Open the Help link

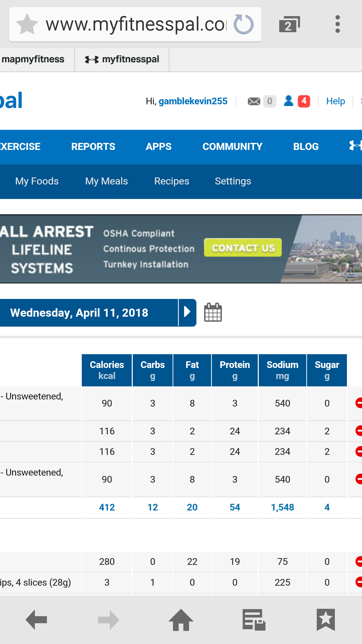pyautogui.click(x=336, y=101)
